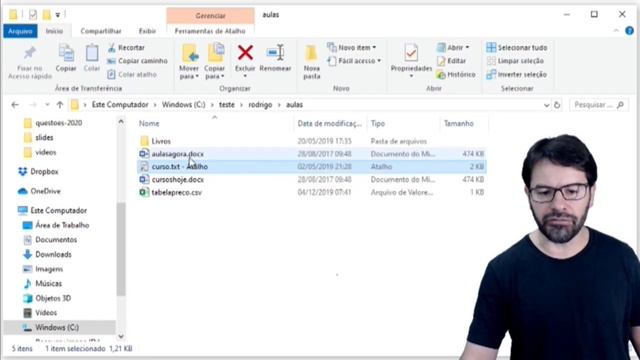The height and width of the screenshot is (360, 640).
Task: Click the Pesquisar search box
Action: point(598,105)
